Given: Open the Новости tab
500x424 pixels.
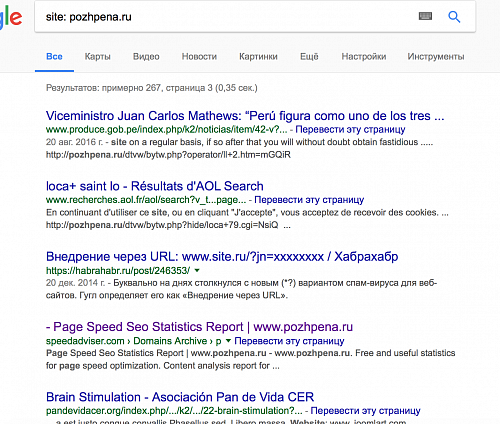Looking at the screenshot, I should pos(199,56).
